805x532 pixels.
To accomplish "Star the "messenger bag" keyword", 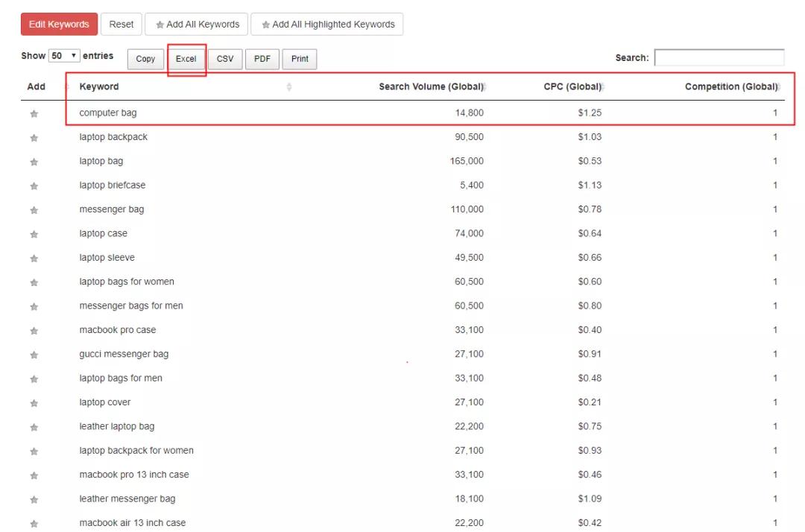I will [x=34, y=209].
